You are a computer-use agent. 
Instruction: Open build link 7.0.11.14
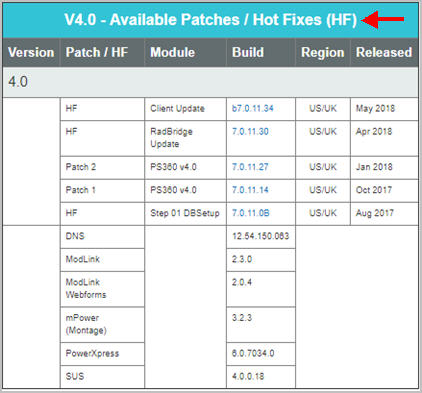point(250,190)
